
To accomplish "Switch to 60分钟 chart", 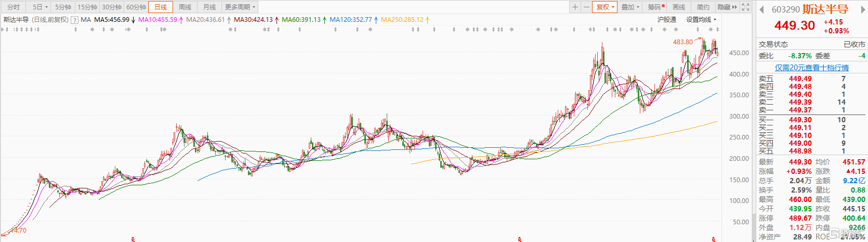I will pos(136,7).
